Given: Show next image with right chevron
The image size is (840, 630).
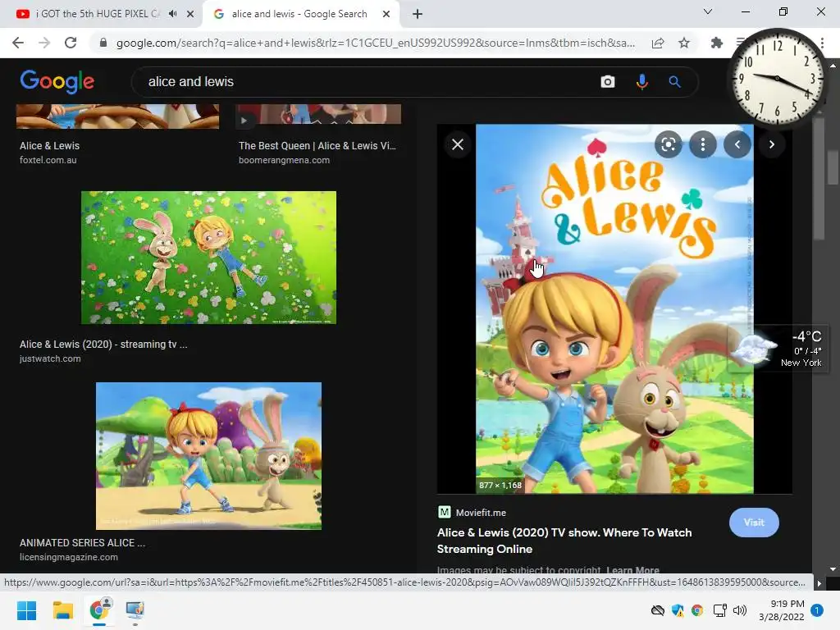Looking at the screenshot, I should point(771,144).
